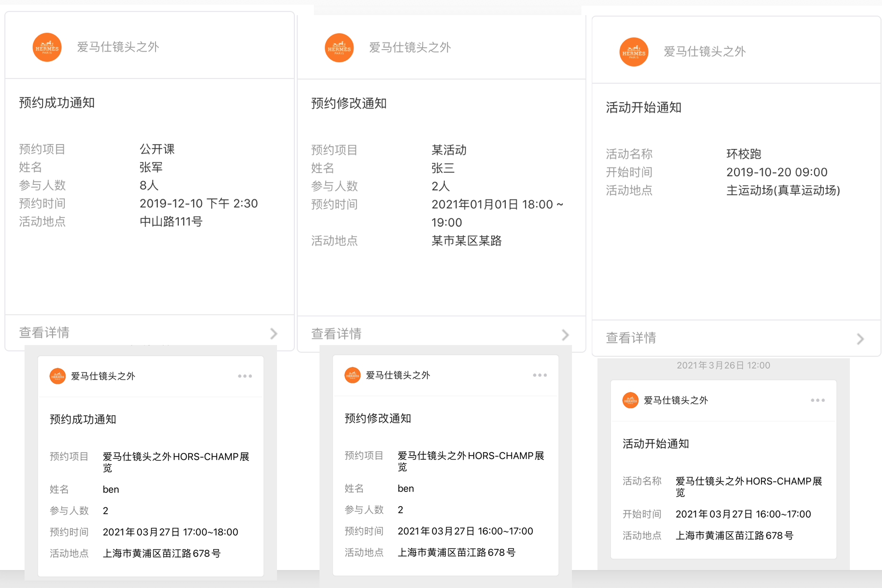The height and width of the screenshot is (588, 882).
Task: Click the name value 张三
Action: click(x=443, y=168)
